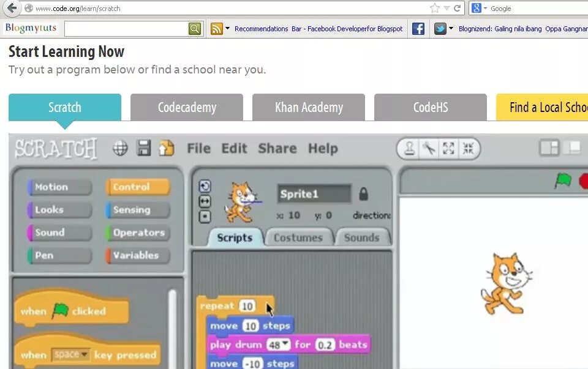Click the orange RSS feed icon
588x369 pixels.
coord(216,29)
